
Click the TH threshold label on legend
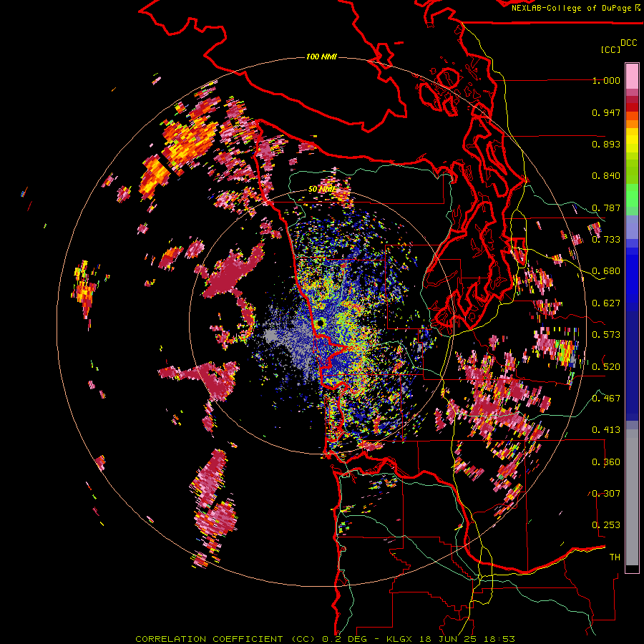point(615,557)
